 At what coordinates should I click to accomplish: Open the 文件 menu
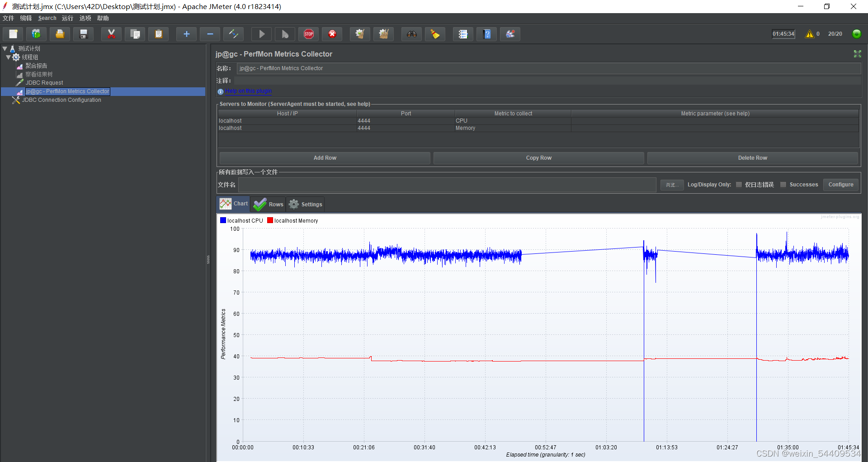(x=8, y=18)
